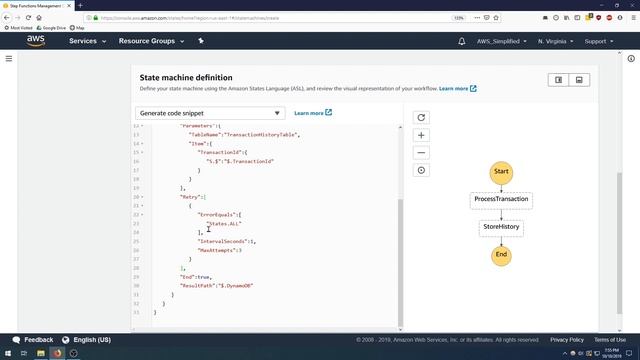Go back in browser history

(x=7, y=18)
